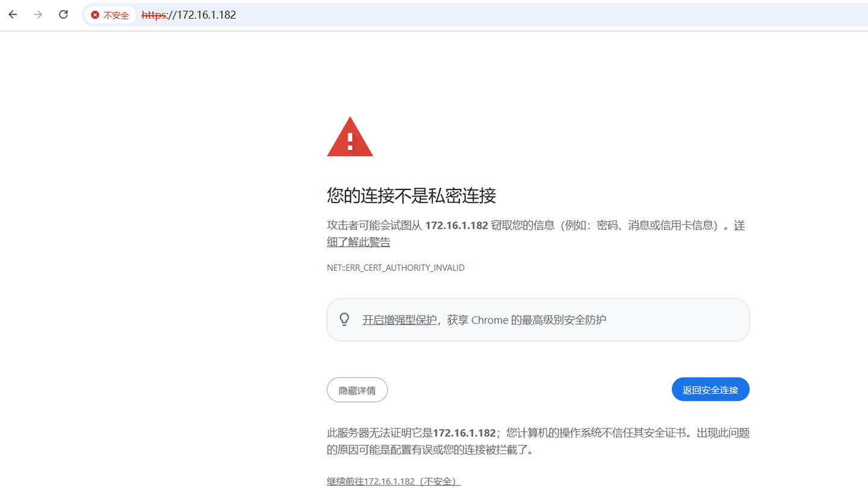Reload the page with the refresh icon
This screenshot has width=868, height=502.
pyautogui.click(x=63, y=15)
